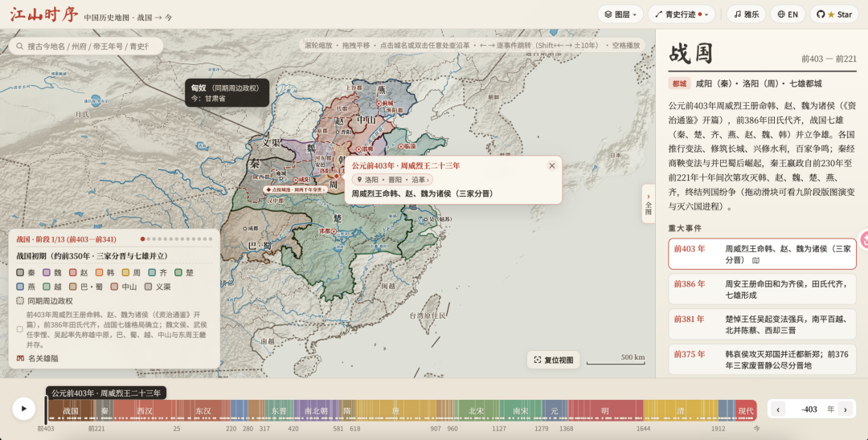
Task: Toggle 韩 state in legend
Action: [x=105, y=272]
